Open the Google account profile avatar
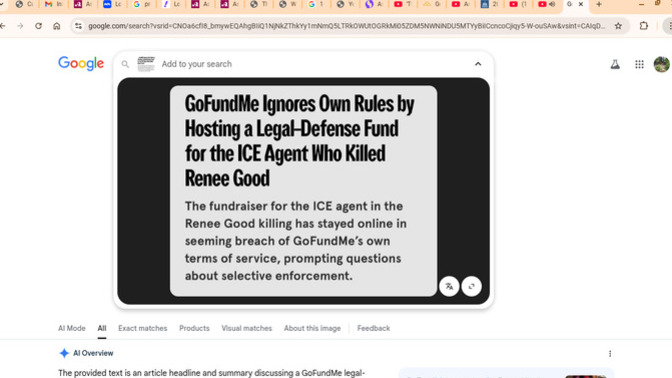The width and height of the screenshot is (672, 378). 662,64
